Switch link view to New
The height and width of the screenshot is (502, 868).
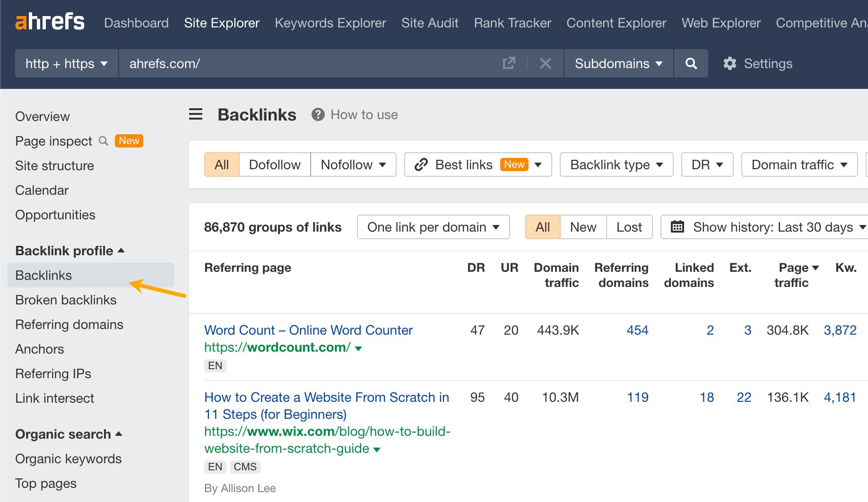583,227
